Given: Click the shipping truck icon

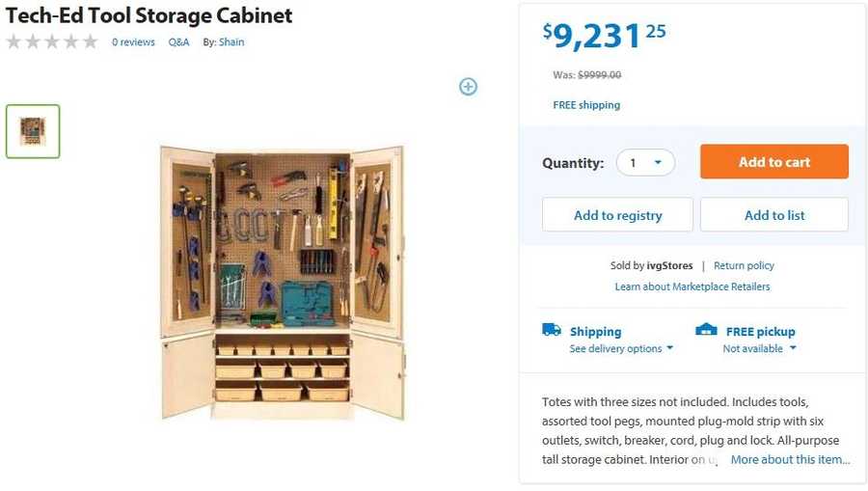Looking at the screenshot, I should point(552,330).
